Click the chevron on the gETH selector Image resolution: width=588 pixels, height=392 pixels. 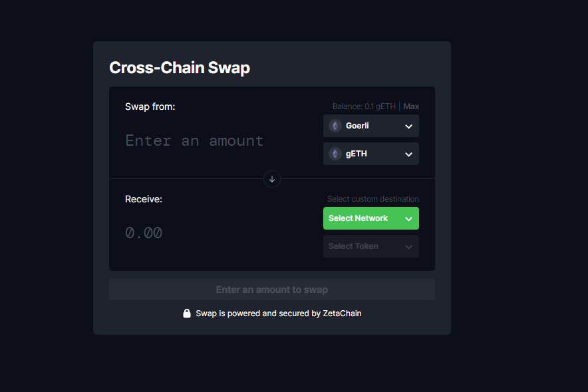point(408,154)
